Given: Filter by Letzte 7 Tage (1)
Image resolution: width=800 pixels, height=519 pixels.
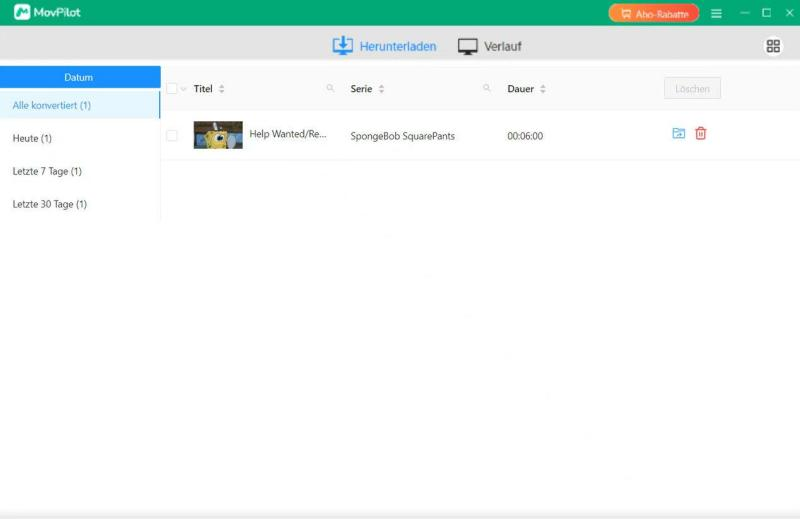Looking at the screenshot, I should point(80,171).
